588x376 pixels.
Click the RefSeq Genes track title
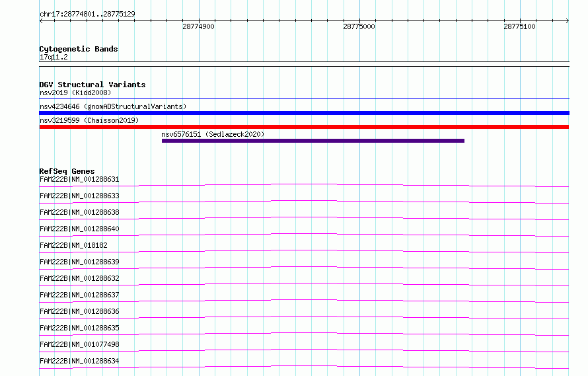(67, 171)
